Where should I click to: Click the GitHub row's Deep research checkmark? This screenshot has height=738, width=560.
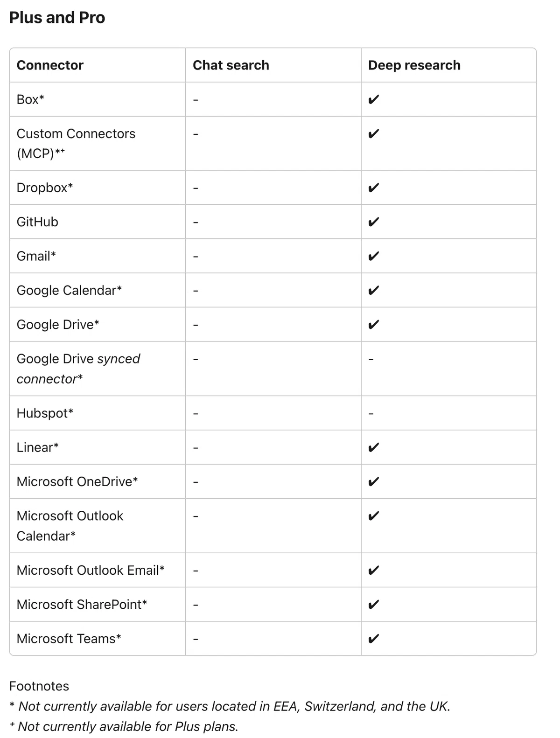pyautogui.click(x=373, y=222)
